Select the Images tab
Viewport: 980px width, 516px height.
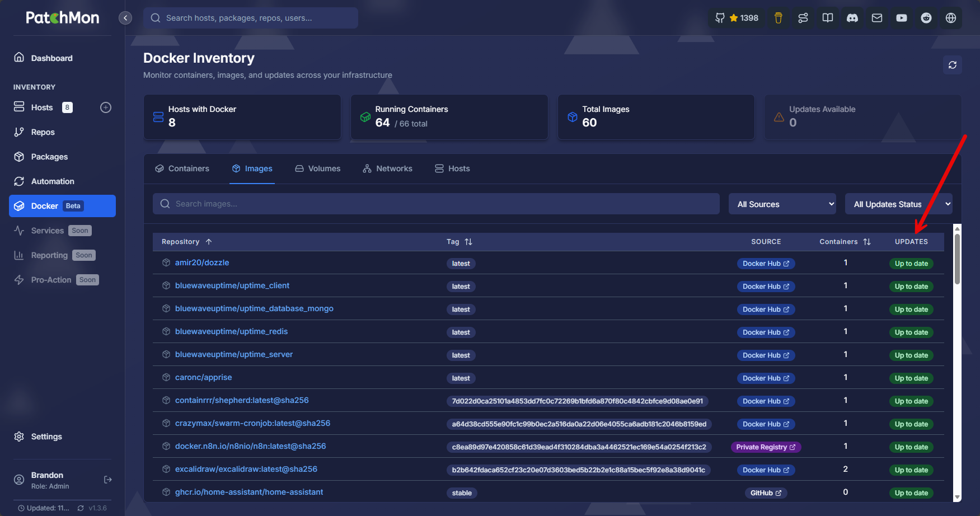tap(252, 168)
